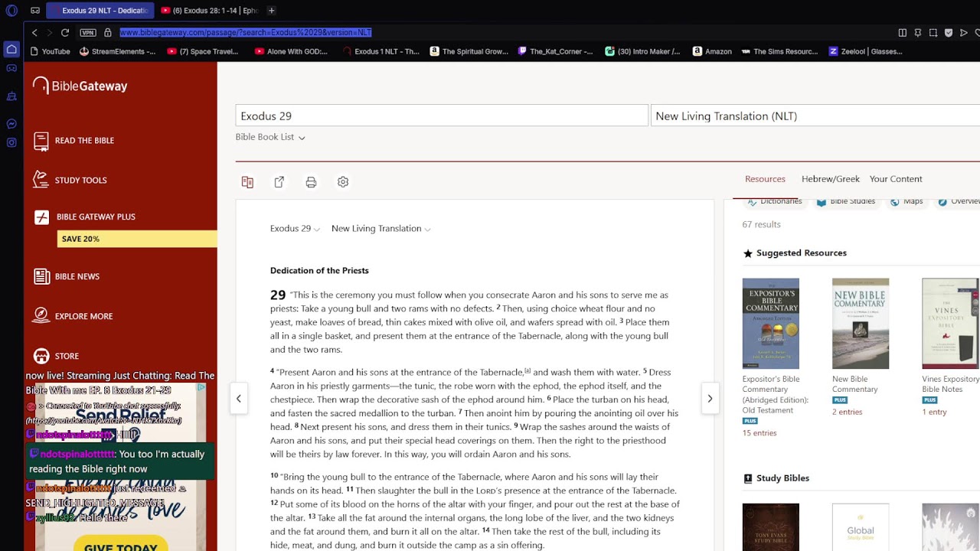Open the Amazon bookmark
The width and height of the screenshot is (980, 551).
(712, 51)
